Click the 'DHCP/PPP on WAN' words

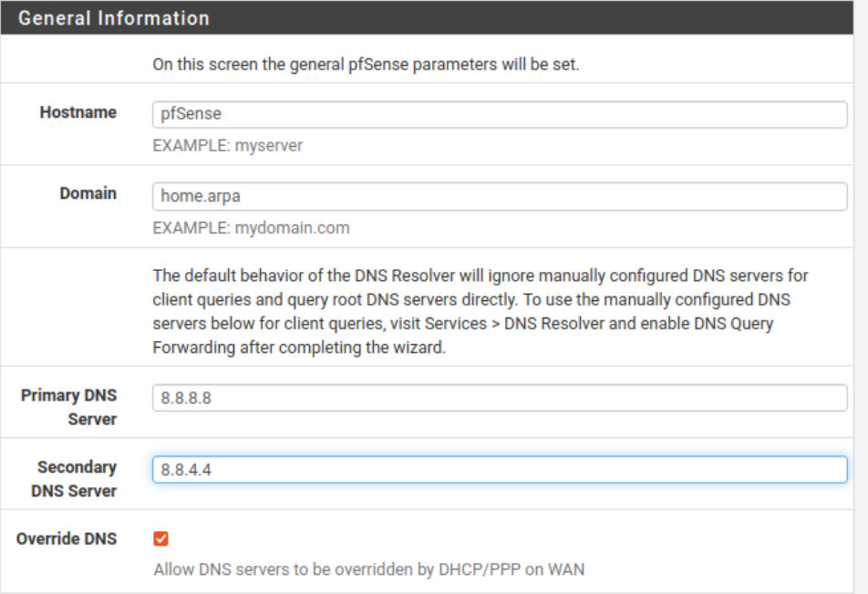click(511, 569)
